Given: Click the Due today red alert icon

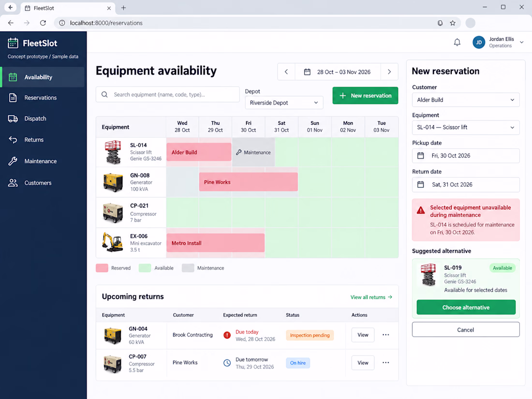Looking at the screenshot, I should pyautogui.click(x=227, y=335).
